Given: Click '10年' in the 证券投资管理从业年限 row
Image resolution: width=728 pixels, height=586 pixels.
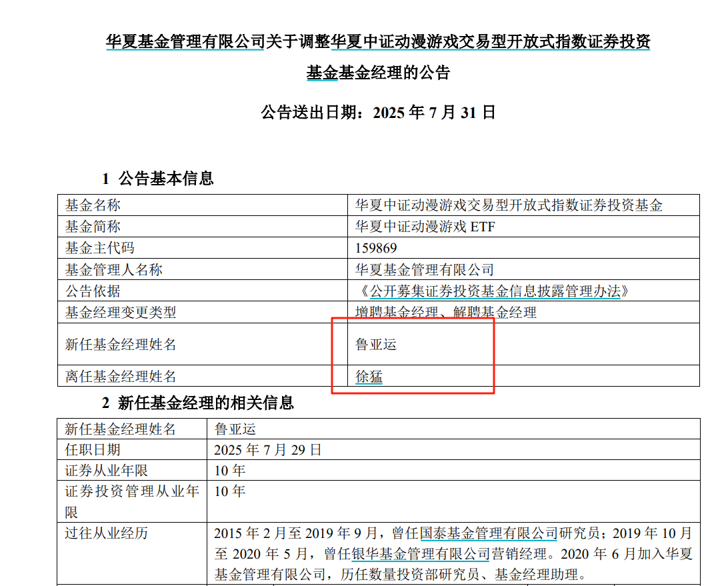Looking at the screenshot, I should coord(230,491).
